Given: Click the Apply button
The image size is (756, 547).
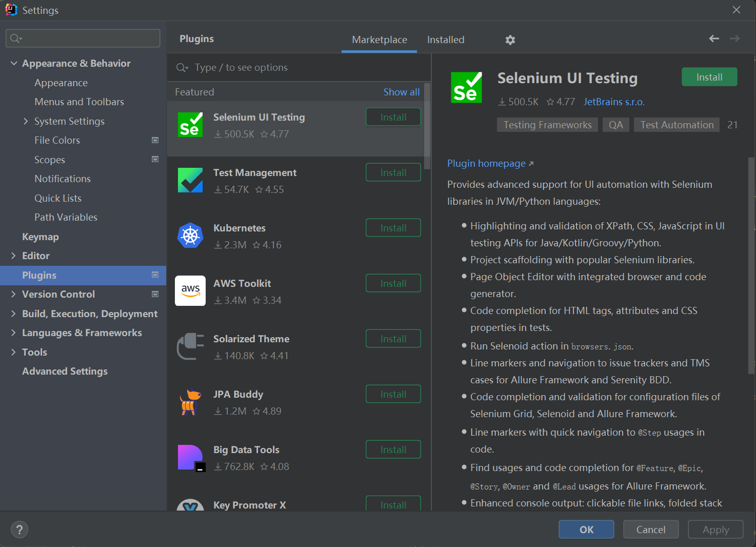Looking at the screenshot, I should tap(715, 530).
